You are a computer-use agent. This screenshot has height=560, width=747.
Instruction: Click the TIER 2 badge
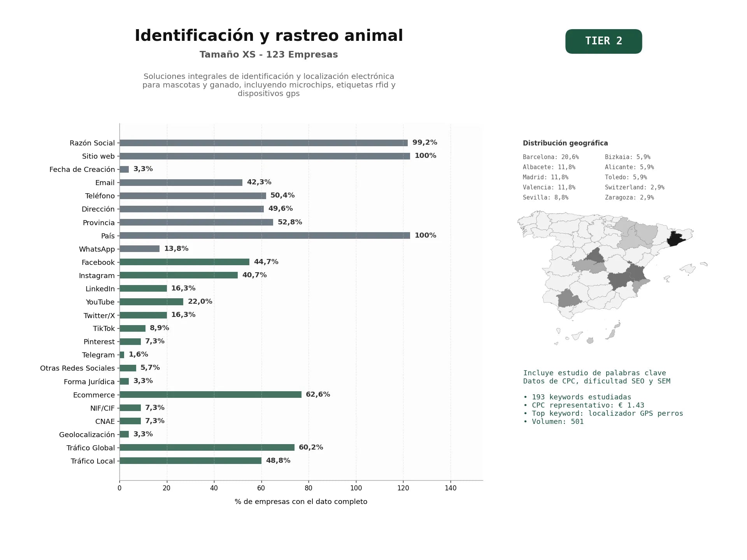click(603, 41)
